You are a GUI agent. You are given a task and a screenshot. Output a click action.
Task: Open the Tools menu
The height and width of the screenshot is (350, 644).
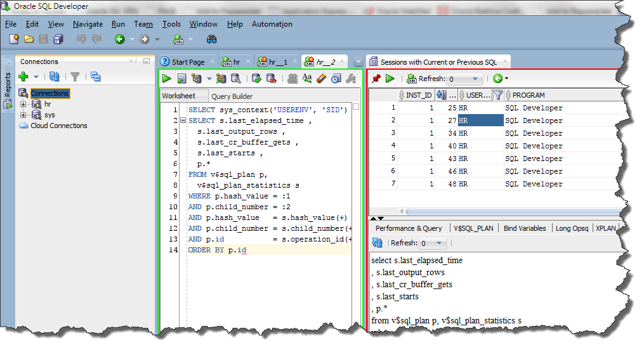[x=171, y=24]
